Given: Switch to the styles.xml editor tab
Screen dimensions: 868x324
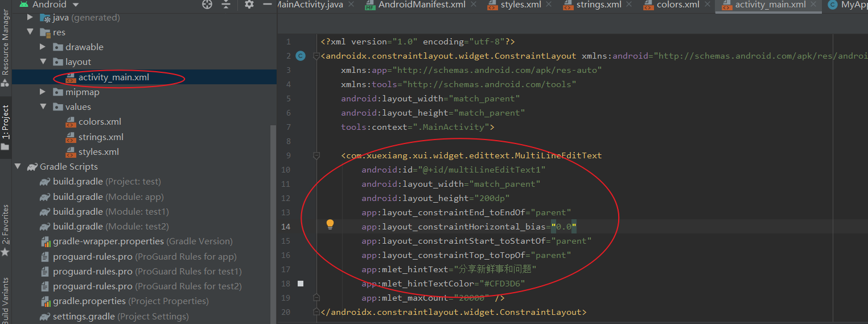Looking at the screenshot, I should pyautogui.click(x=521, y=5).
